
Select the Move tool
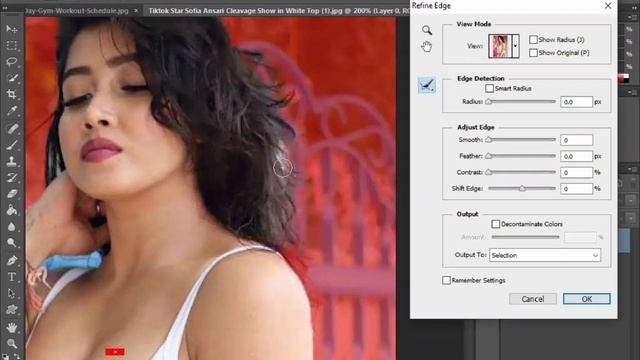(x=11, y=29)
